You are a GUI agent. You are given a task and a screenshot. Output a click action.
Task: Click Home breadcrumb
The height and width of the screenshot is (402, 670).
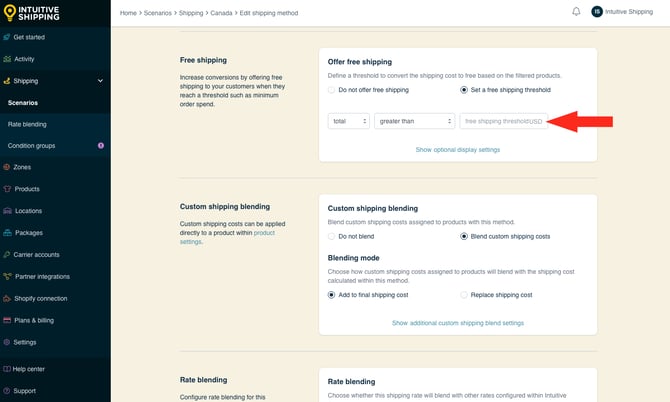coord(128,13)
